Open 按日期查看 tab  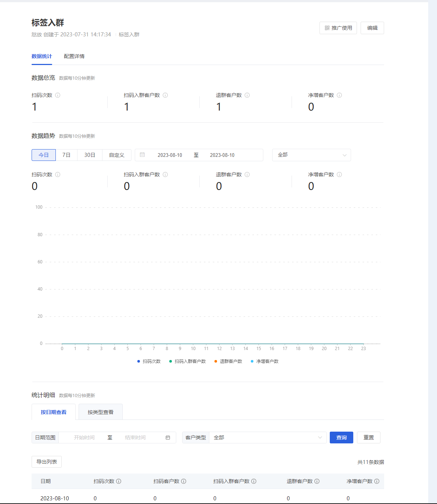54,412
